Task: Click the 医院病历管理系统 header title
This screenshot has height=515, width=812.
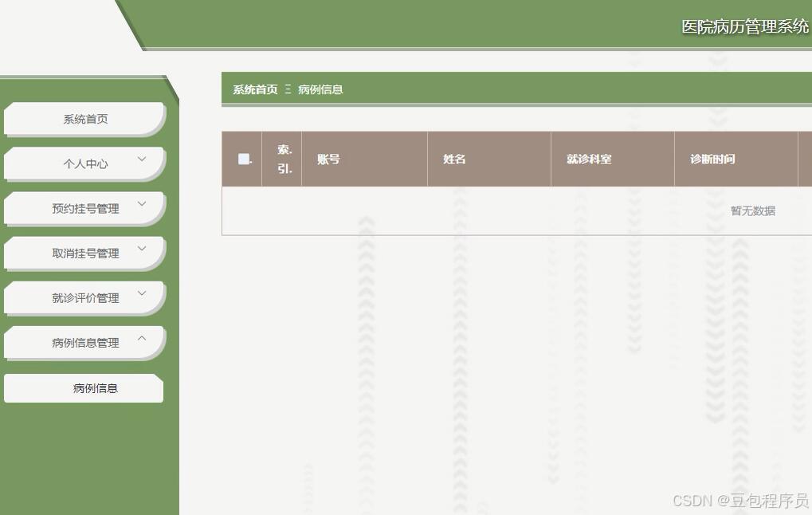Action: (745, 26)
